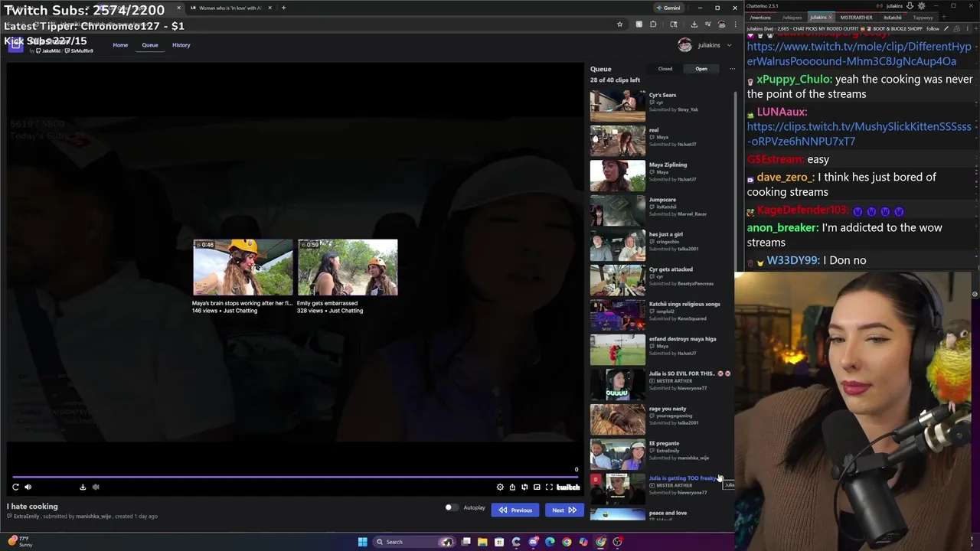Add a new Chatterino tab
The height and width of the screenshot is (551, 980).
coord(944,18)
